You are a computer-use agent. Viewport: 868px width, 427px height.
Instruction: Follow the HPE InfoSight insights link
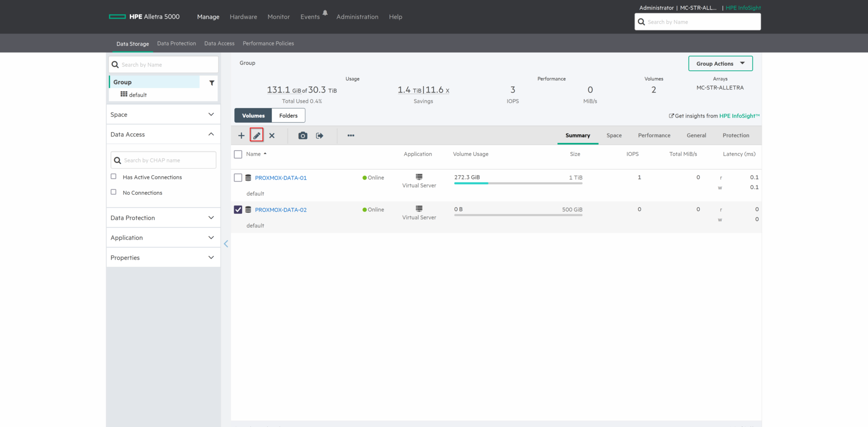(x=739, y=116)
